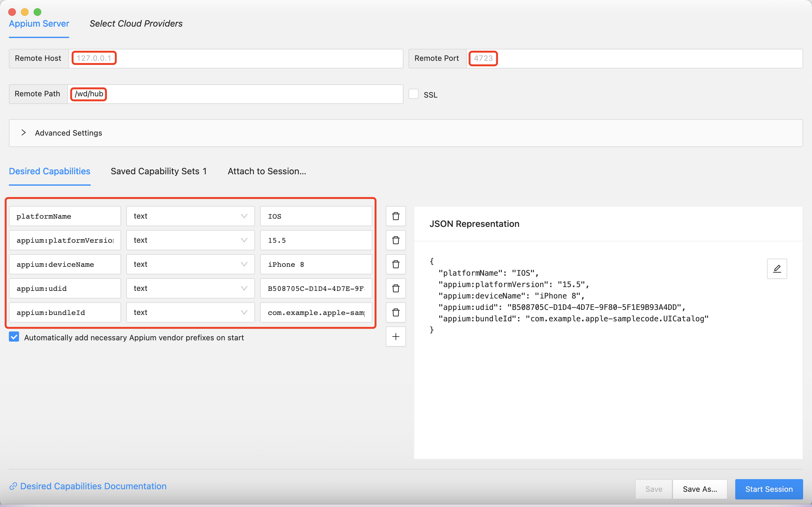Image resolution: width=812 pixels, height=507 pixels.
Task: Click the link icon beside Capabilities Documentation
Action: click(x=13, y=486)
